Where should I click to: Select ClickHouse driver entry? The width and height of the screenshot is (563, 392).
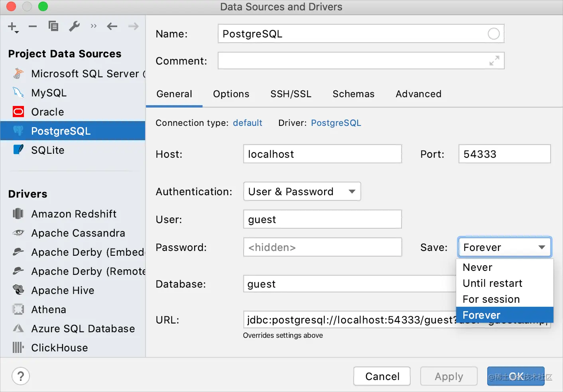(73, 348)
